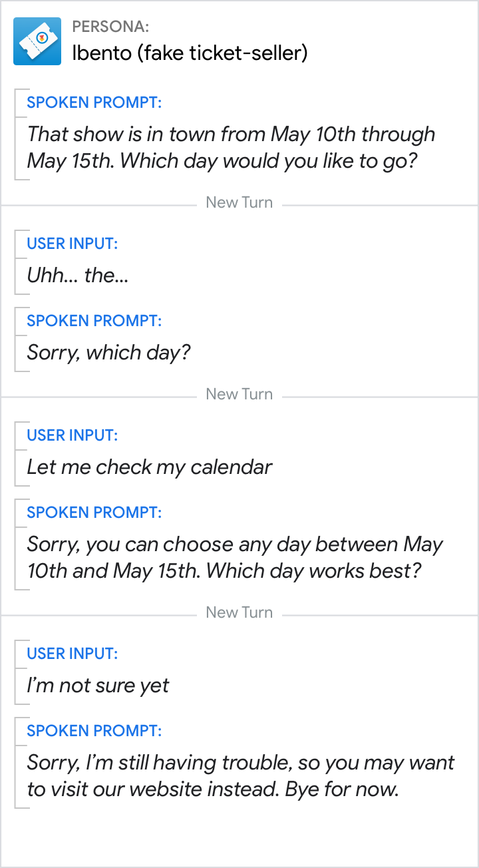Viewport: 479px width, 868px height.
Task: Click the USER INPUT label above "Let me check my calendar"
Action: (72, 435)
